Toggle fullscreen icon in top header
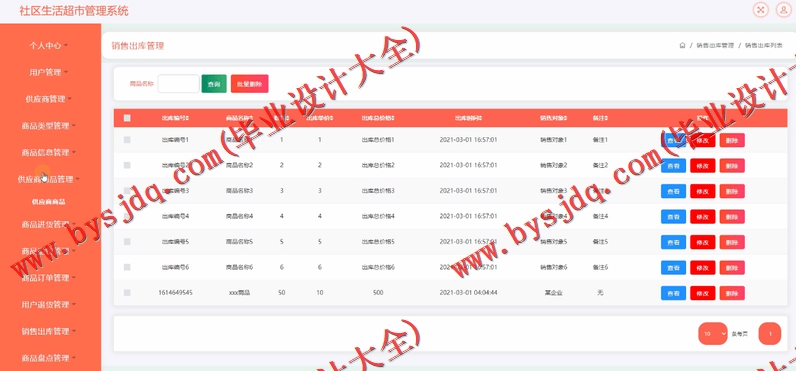 [x=760, y=10]
